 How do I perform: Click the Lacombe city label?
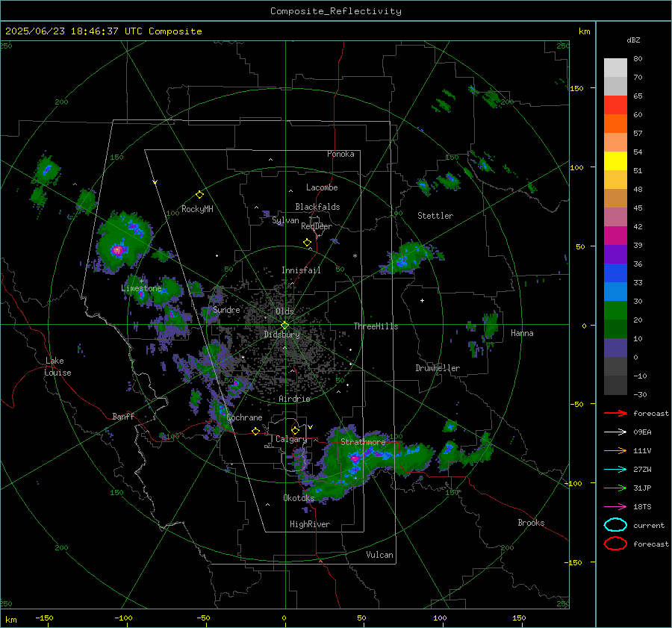coord(322,187)
